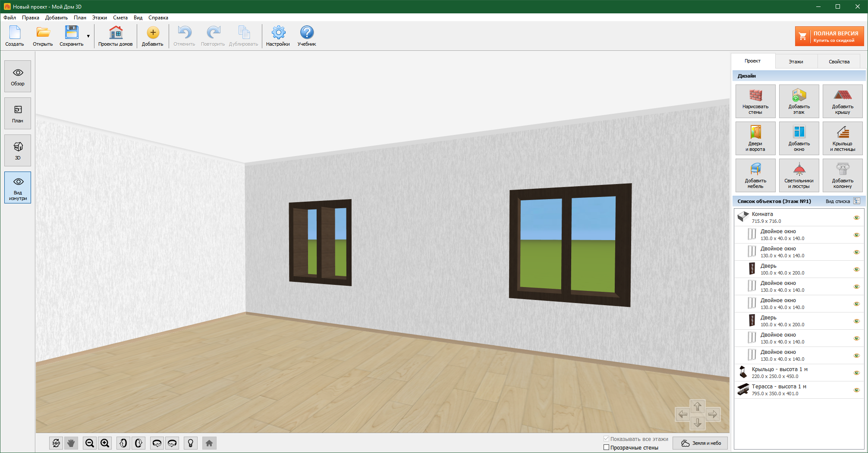Select the Комната row in object list
Screen dimensions: 868x453
tap(799, 218)
